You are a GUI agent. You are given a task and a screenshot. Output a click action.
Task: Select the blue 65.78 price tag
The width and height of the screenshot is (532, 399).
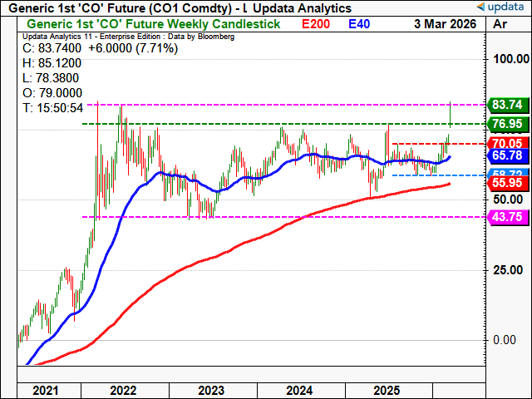coord(508,155)
